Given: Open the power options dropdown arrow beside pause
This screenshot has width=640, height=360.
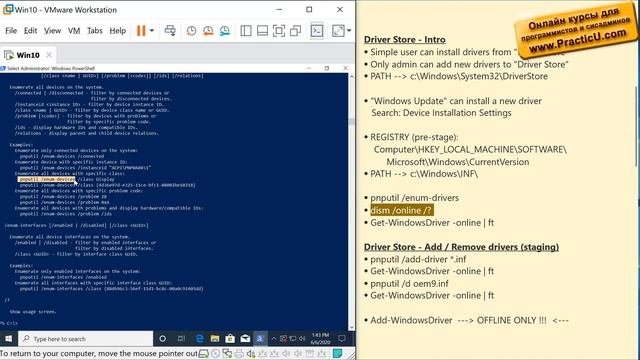Looking at the screenshot, I should click(x=152, y=31).
